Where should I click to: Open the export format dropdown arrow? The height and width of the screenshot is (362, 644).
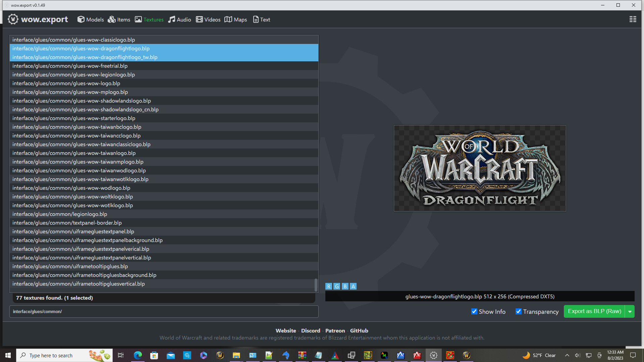tap(630, 311)
